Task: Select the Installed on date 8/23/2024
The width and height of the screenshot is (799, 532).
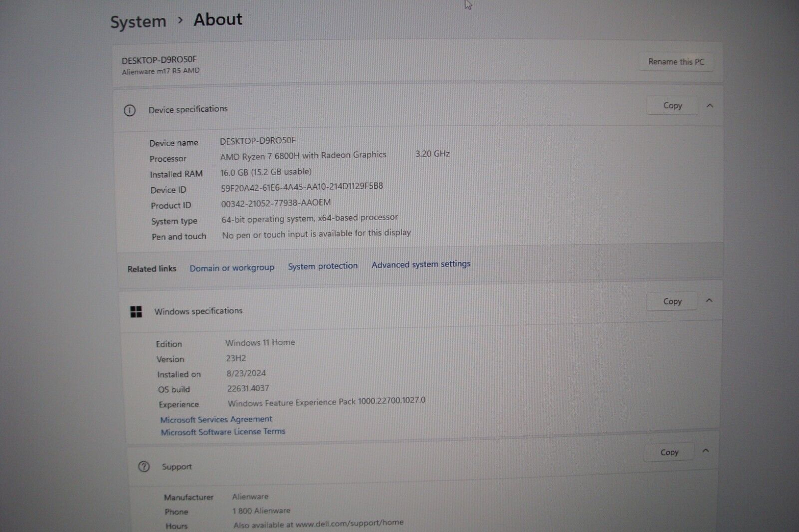Action: 246,373
